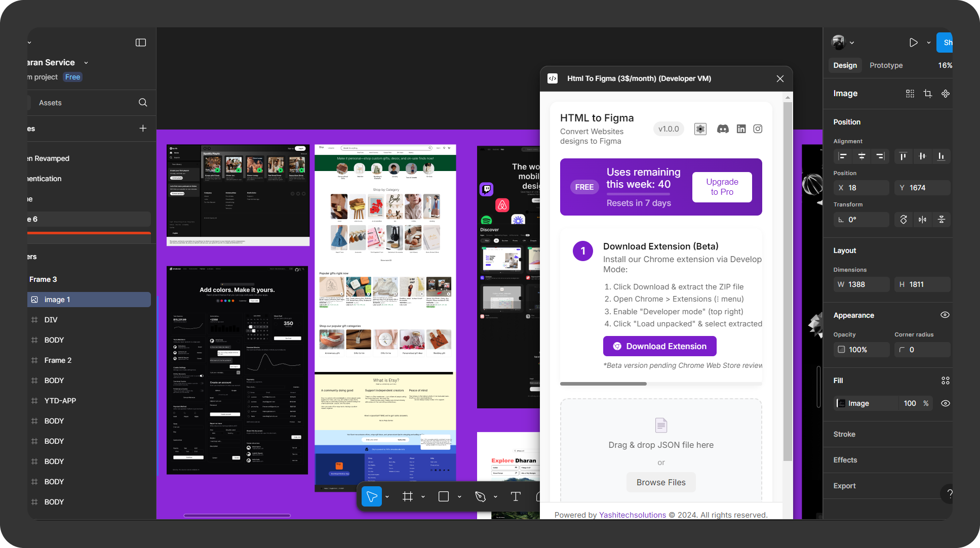Viewport: 980px width, 548px height.
Task: Edit the X position field
Action: coord(861,188)
